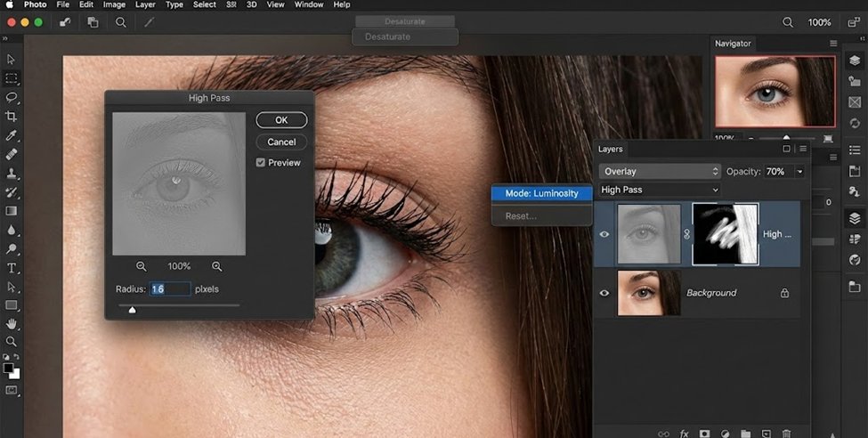
Task: Click the search magnifier in the top right
Action: (x=788, y=22)
